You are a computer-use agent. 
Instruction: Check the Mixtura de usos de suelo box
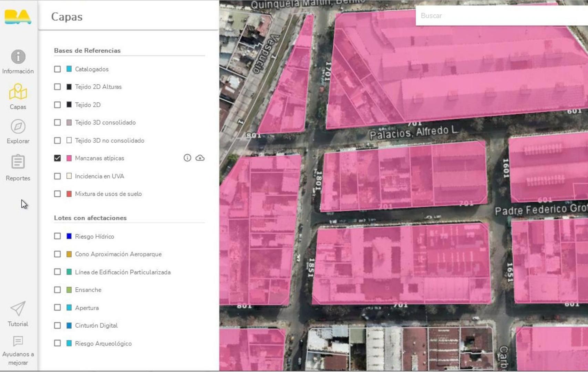click(x=58, y=194)
